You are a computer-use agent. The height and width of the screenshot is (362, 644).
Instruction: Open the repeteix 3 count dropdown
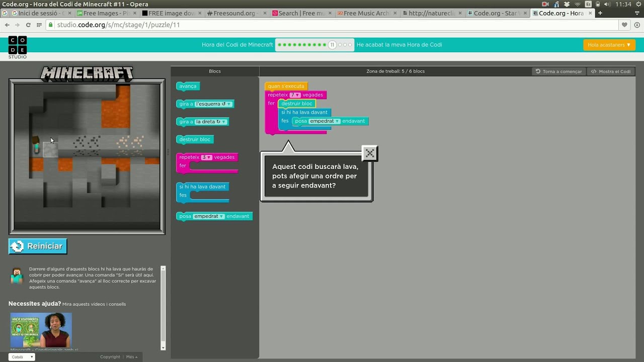point(207,157)
